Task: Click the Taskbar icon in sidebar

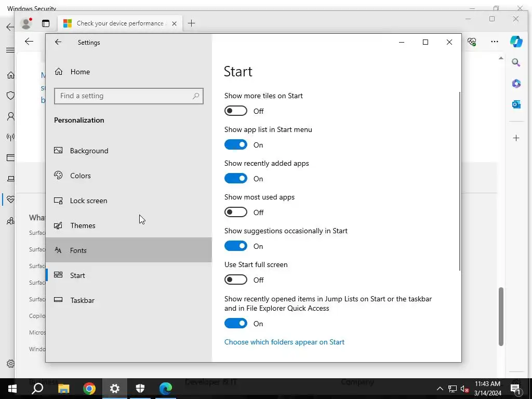Action: click(58, 300)
